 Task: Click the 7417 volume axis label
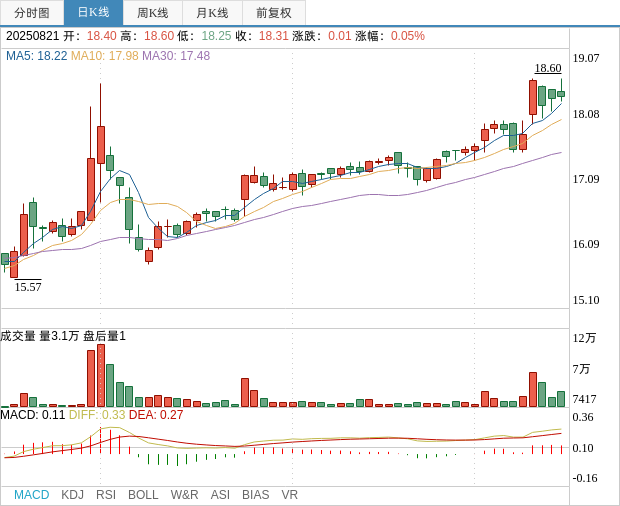(x=584, y=399)
